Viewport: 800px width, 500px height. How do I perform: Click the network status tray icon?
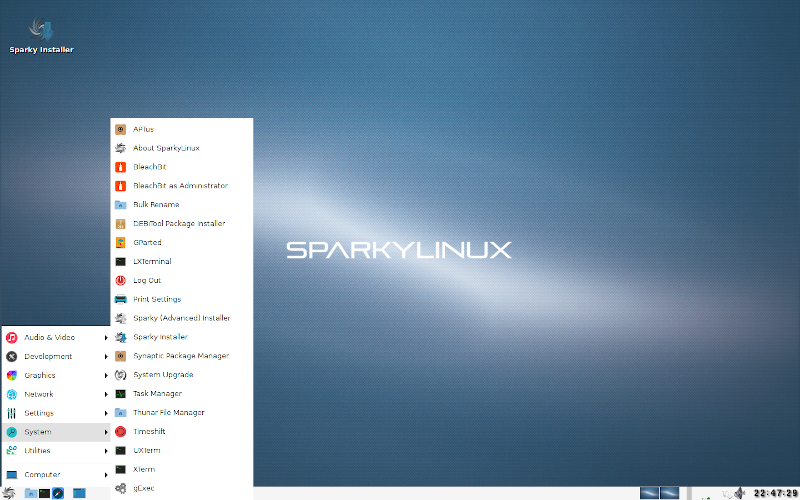click(x=727, y=493)
